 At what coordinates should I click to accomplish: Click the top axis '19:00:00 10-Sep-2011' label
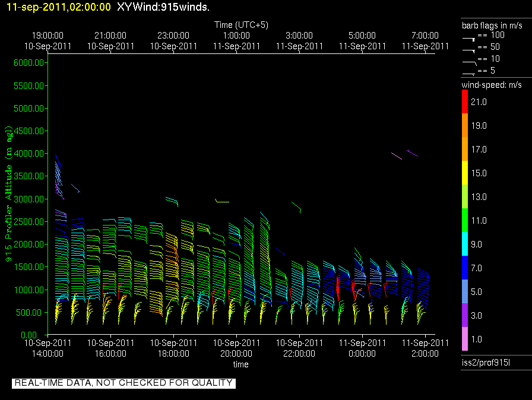click(x=47, y=41)
